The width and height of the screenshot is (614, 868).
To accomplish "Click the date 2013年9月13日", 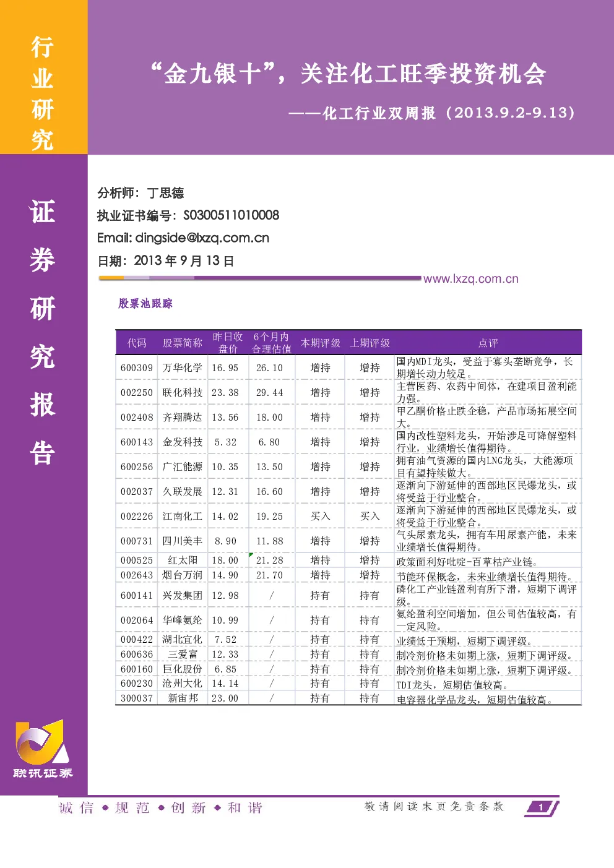I will 184,261.
